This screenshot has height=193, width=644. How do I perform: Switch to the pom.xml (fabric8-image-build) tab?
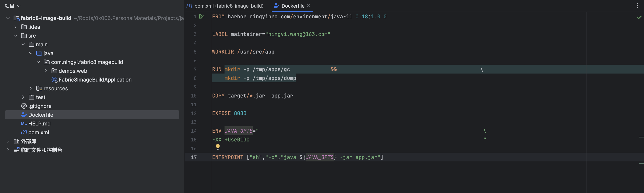pos(225,6)
